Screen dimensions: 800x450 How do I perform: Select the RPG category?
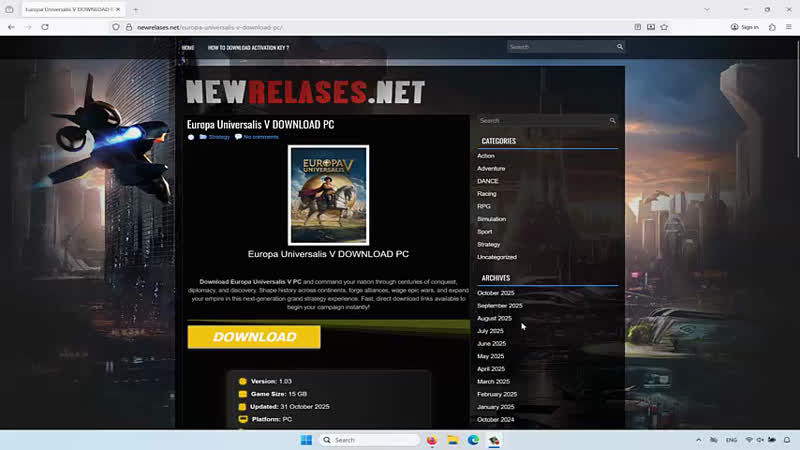pyautogui.click(x=484, y=206)
